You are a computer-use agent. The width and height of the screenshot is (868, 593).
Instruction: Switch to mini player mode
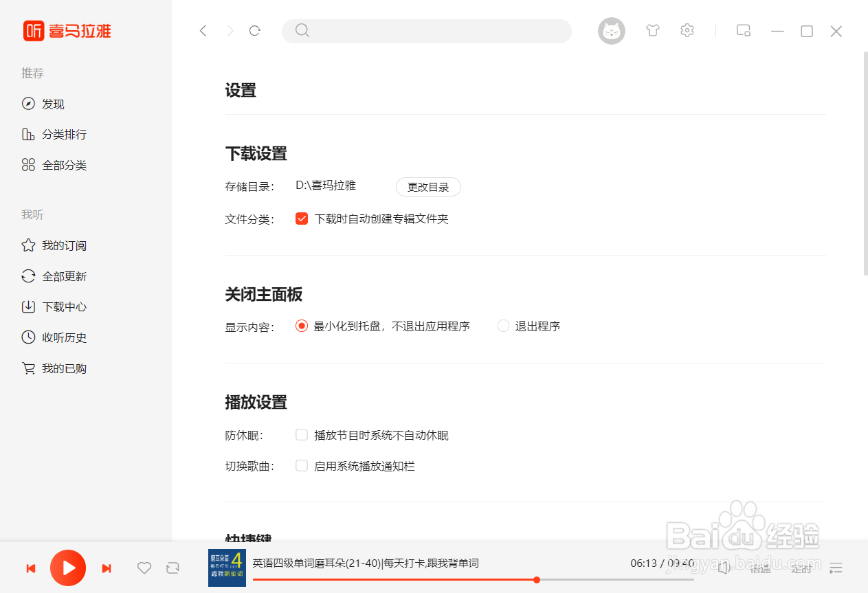(x=743, y=30)
